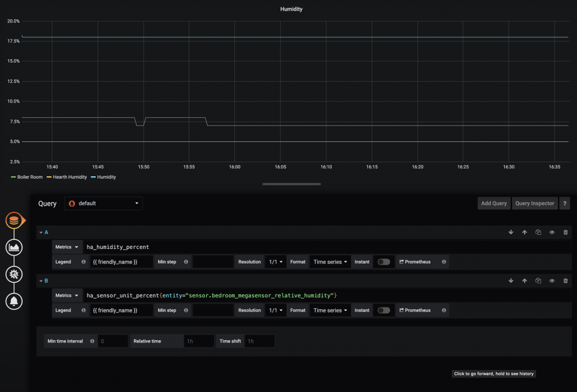Move query B up
Screen dimensions: 577x392
tap(525, 281)
